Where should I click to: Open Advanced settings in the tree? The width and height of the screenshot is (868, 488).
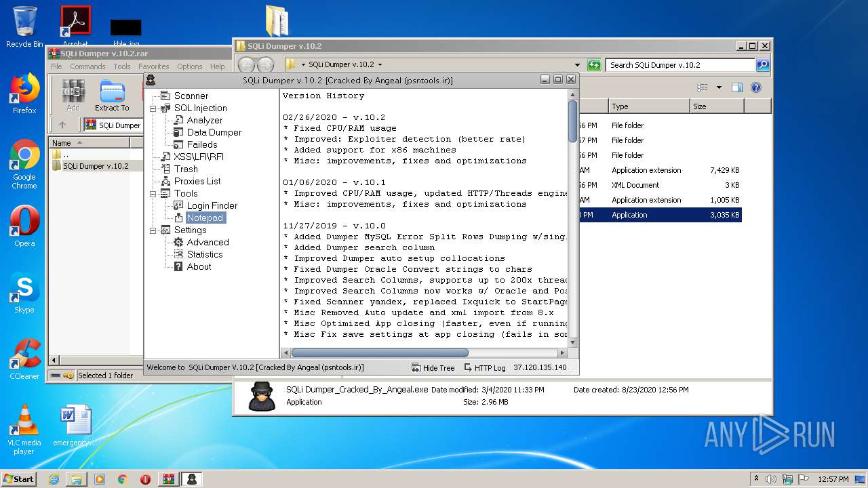208,242
